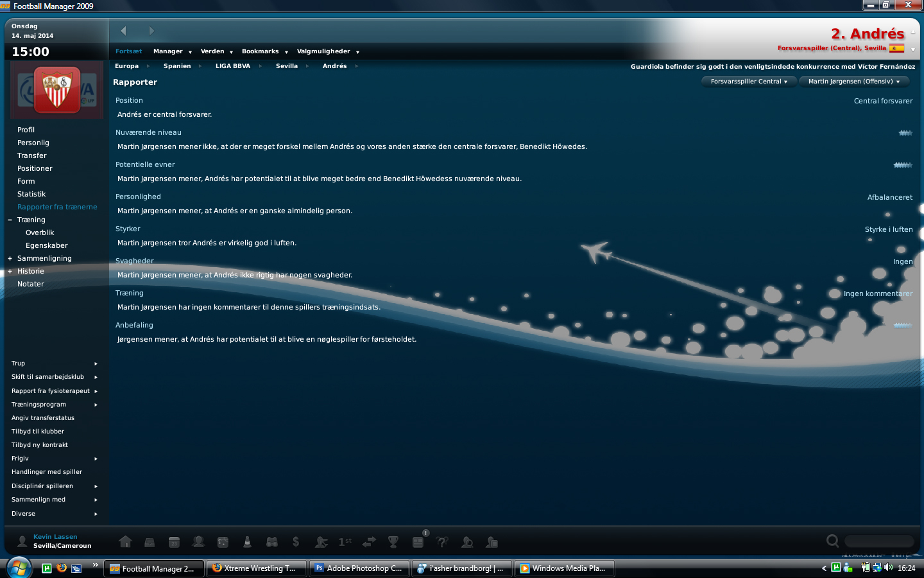Viewport: 924px width, 578px height.
Task: Open the finances dollar icon
Action: pyautogui.click(x=296, y=542)
